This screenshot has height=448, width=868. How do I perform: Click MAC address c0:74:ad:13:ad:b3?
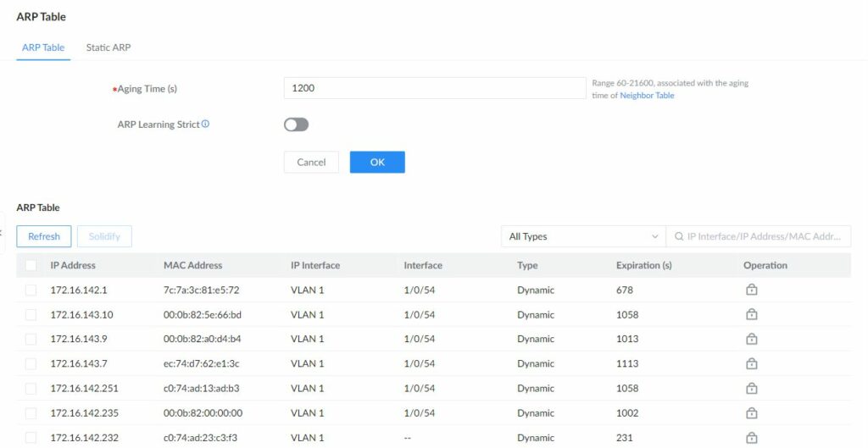coord(202,388)
